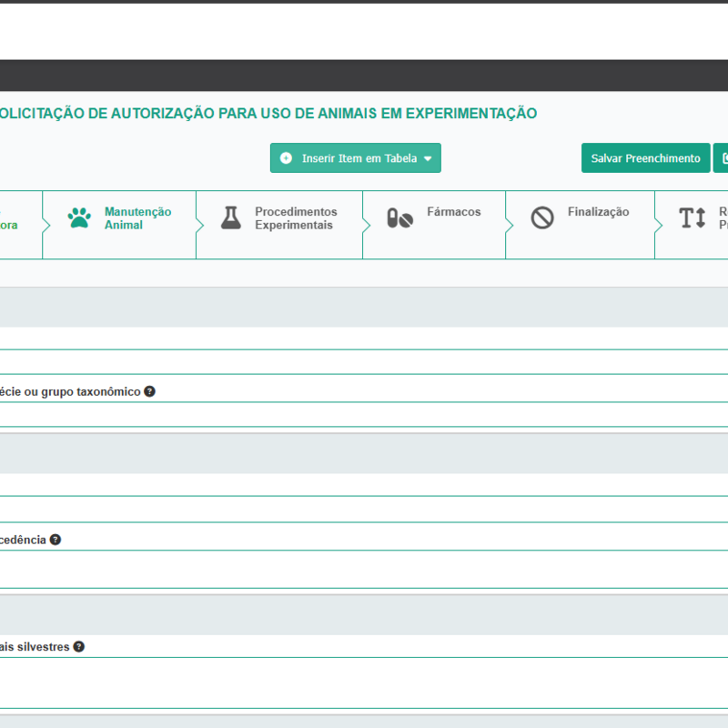Viewport: 728px width, 728px height.
Task: Click the cut-off green button right of Salvar
Action: (x=721, y=158)
